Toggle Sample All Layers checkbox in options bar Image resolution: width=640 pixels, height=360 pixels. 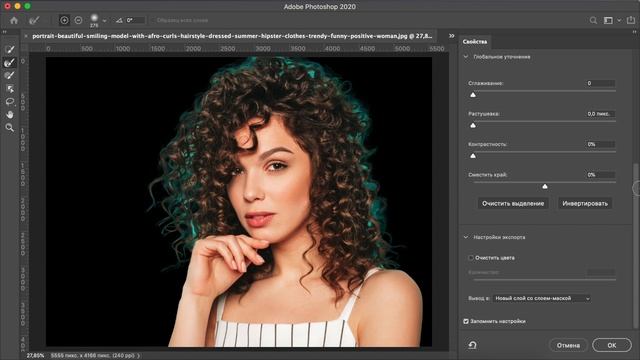153,20
